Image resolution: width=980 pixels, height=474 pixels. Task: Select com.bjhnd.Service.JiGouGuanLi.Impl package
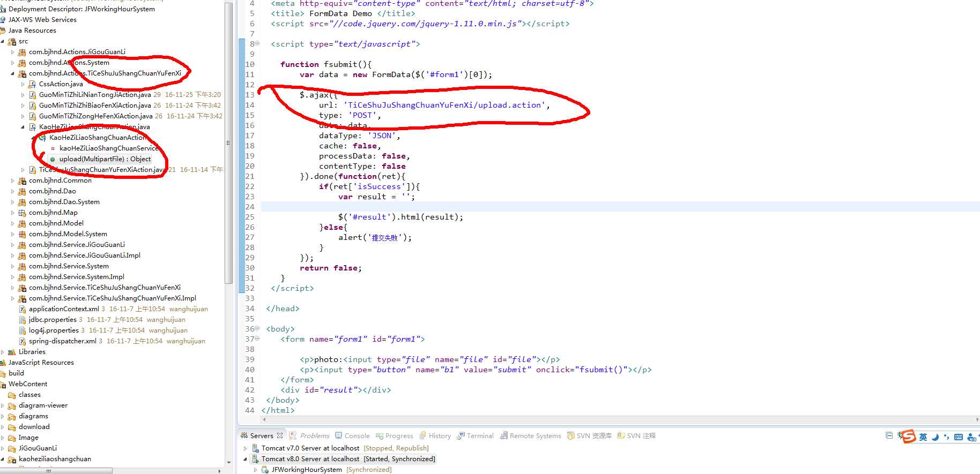[85, 255]
